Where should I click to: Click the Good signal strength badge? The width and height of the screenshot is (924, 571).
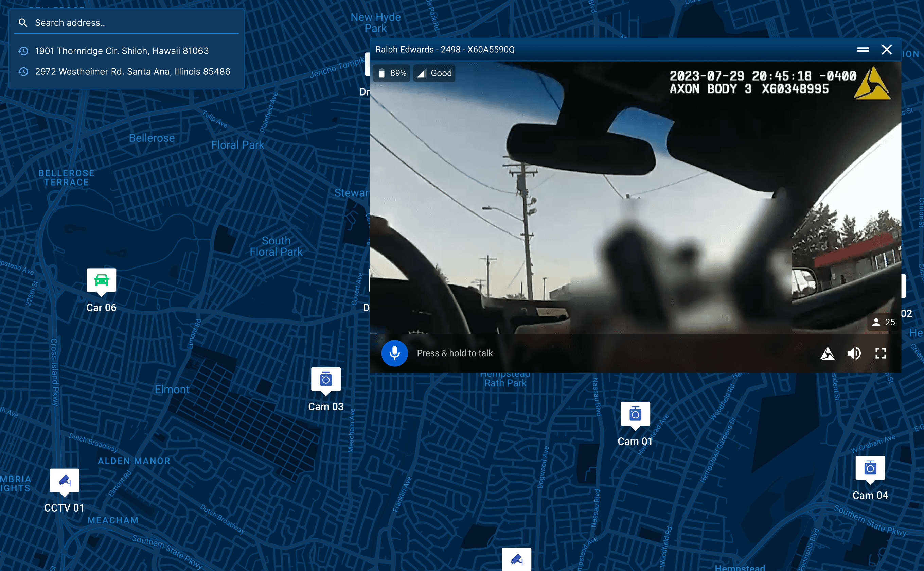point(434,73)
